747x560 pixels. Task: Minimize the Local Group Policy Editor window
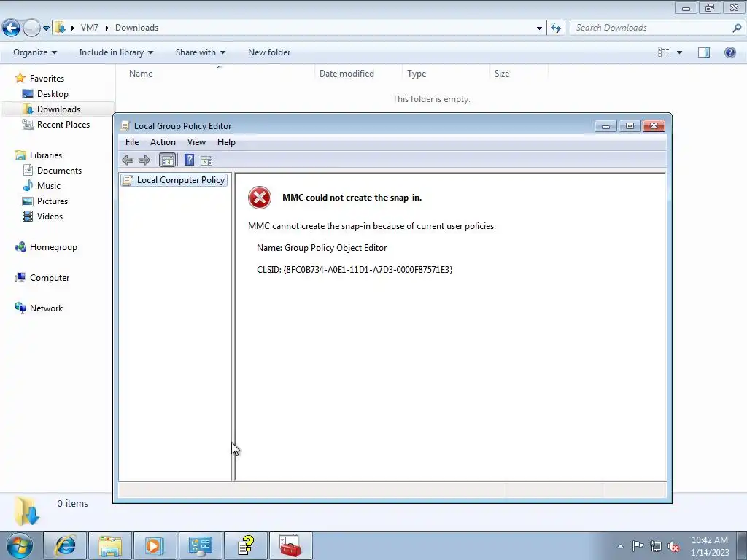point(605,125)
